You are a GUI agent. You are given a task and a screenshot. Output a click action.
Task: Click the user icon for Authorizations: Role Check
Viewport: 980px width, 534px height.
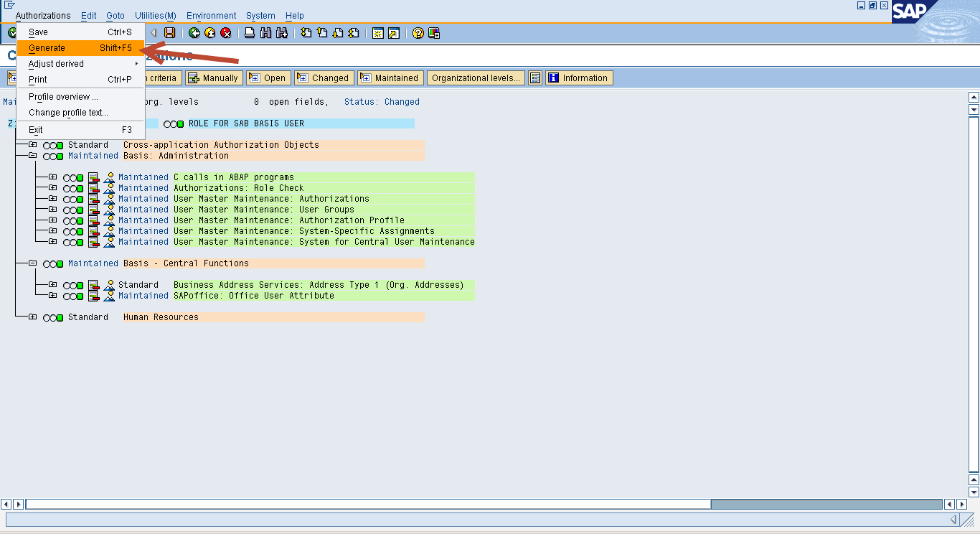pyautogui.click(x=109, y=188)
